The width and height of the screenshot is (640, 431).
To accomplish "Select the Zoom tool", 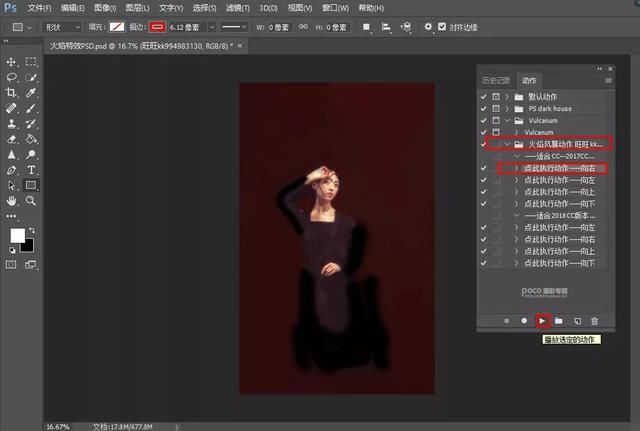I will (x=31, y=201).
